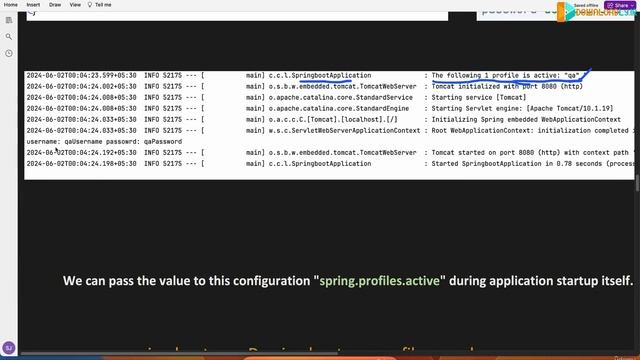Click 'o.apache.catalina.core.StandardService' logger name

(340, 98)
